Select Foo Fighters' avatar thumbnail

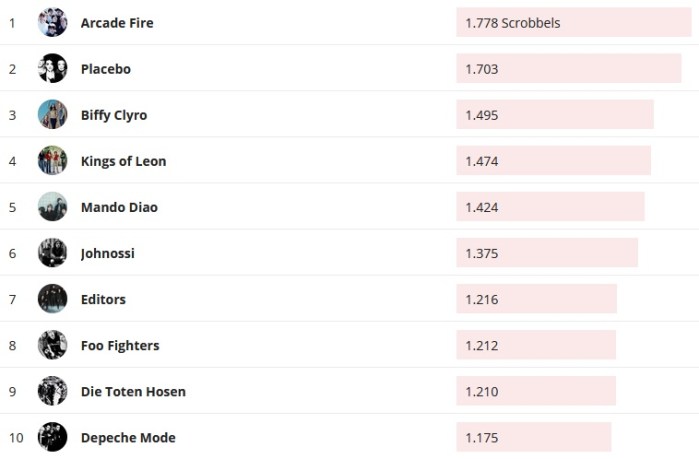pyautogui.click(x=52, y=344)
